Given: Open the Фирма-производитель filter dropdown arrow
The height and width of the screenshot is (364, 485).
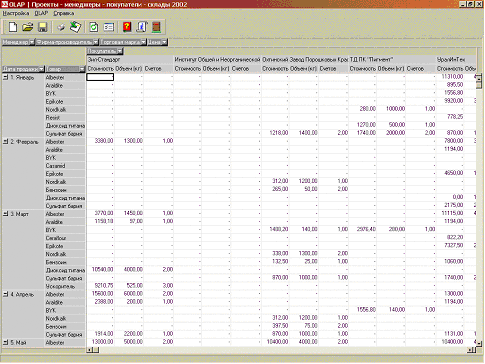Looking at the screenshot, I should click(96, 42).
